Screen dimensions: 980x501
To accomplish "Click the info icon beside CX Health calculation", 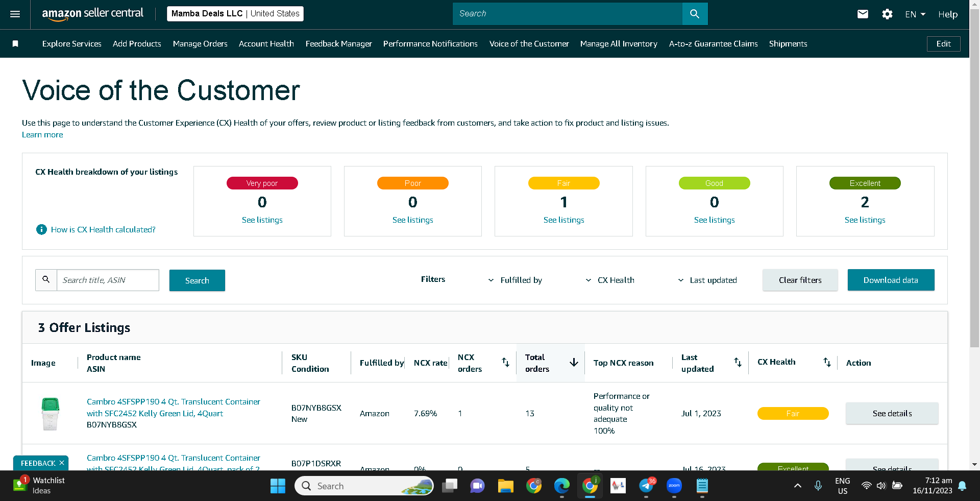I will point(41,230).
